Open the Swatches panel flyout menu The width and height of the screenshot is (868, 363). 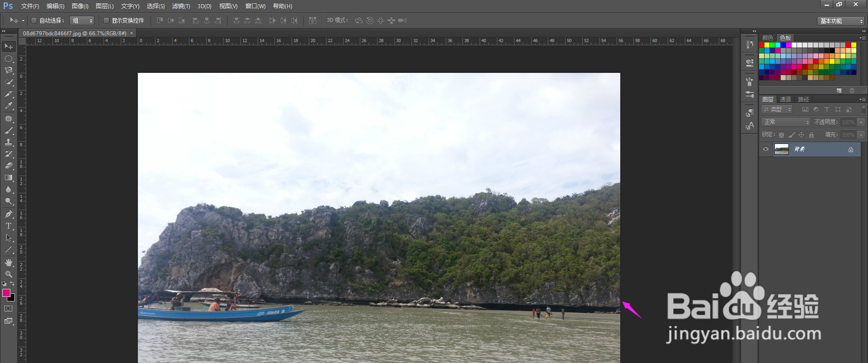coord(862,38)
